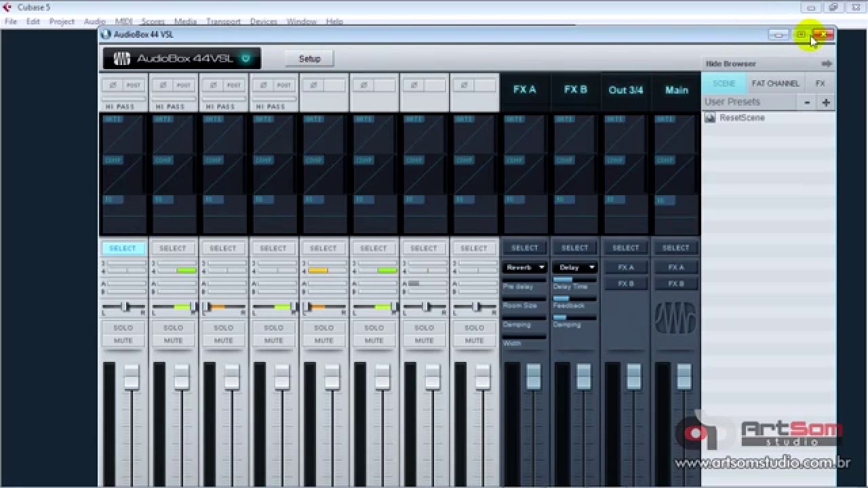Open the GATE graph on channel 1
The image size is (868, 488).
[123, 134]
